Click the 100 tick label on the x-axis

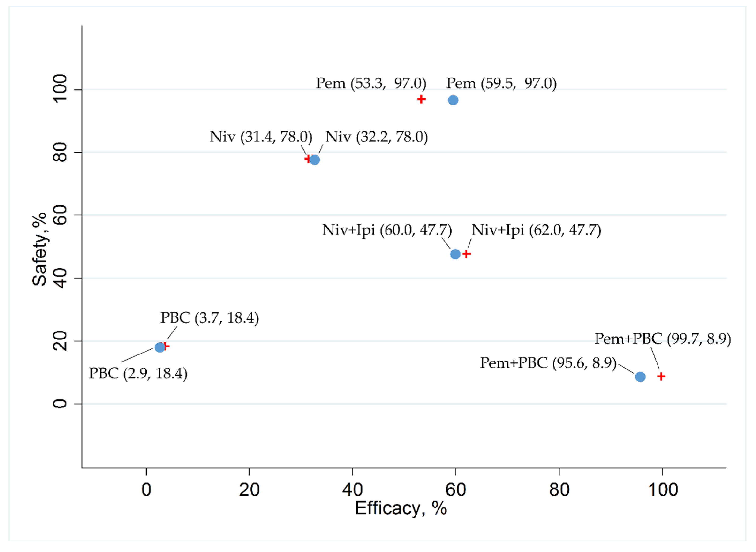(x=663, y=490)
